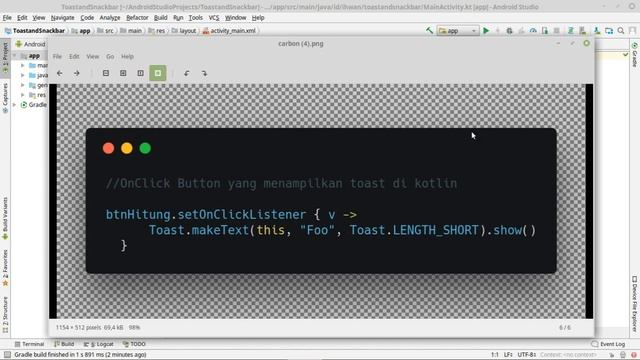Open the image viewer Help menu

127,56
